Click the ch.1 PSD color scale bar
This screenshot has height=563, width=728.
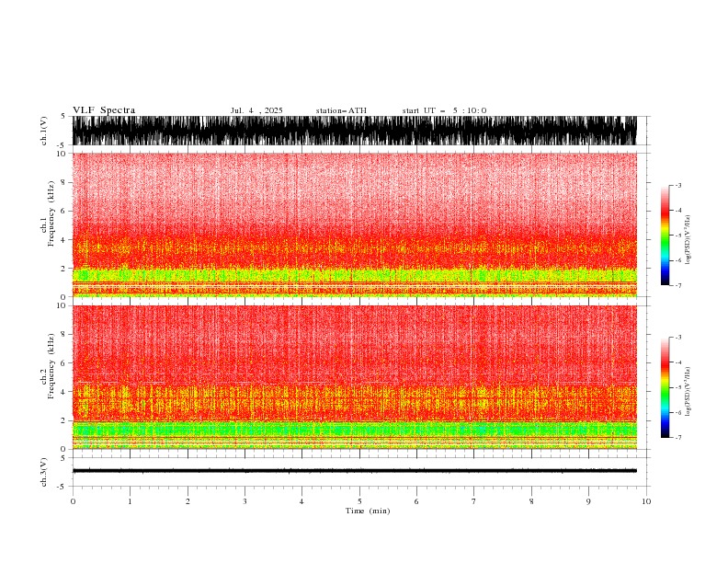(x=665, y=236)
